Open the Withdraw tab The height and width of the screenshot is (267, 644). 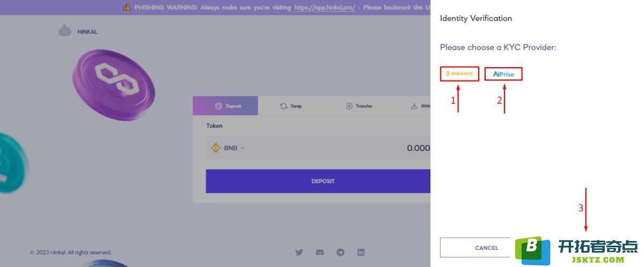(x=420, y=106)
